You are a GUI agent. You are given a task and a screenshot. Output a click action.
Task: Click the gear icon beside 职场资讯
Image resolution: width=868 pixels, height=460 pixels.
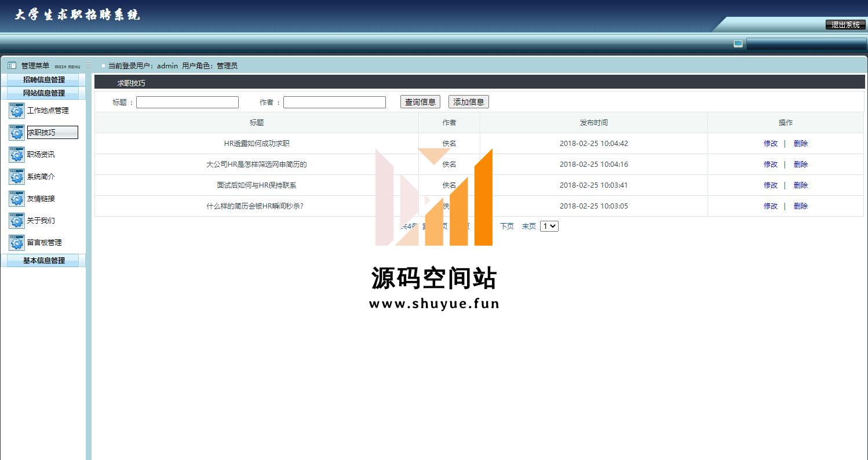[17, 155]
